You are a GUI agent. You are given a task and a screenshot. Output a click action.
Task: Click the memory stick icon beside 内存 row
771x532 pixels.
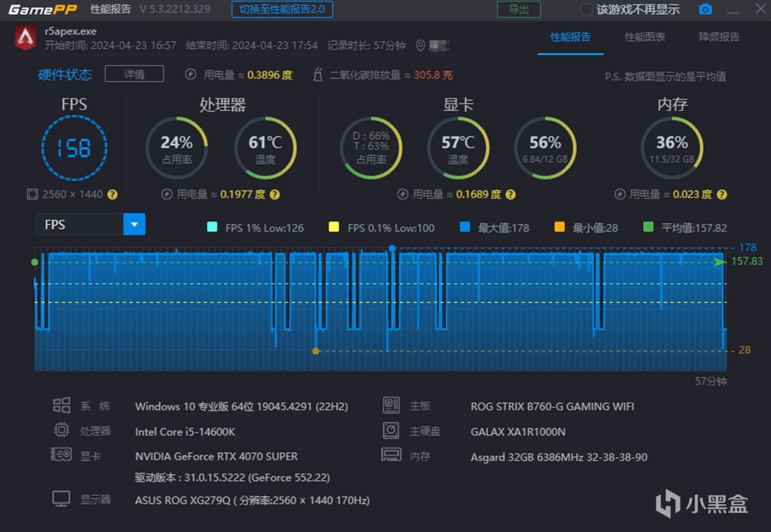[392, 455]
